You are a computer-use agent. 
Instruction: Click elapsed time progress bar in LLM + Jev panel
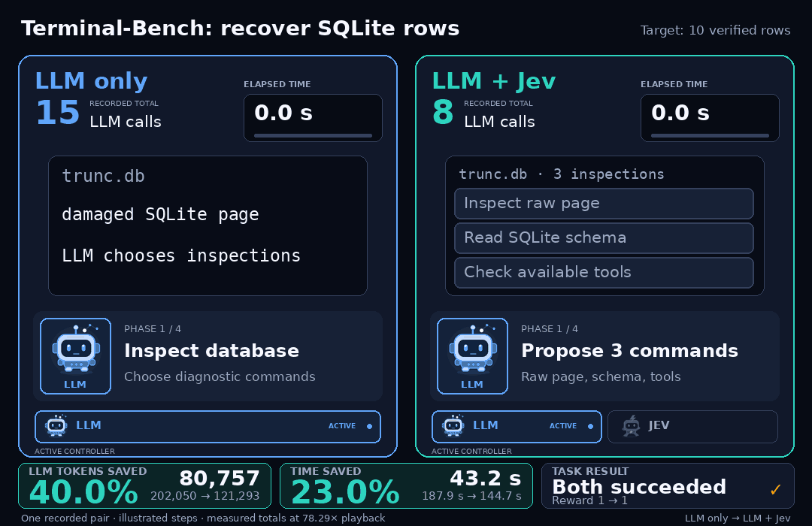click(710, 136)
